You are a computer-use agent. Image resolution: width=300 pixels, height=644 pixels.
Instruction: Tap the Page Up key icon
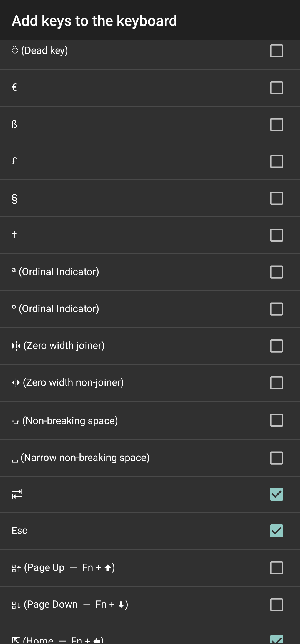(16, 568)
